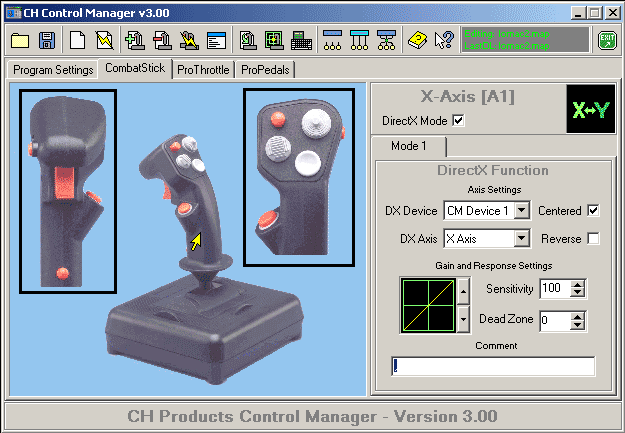Click the up arrow beside the response curve graph
This screenshot has height=433, width=625.
point(463,291)
